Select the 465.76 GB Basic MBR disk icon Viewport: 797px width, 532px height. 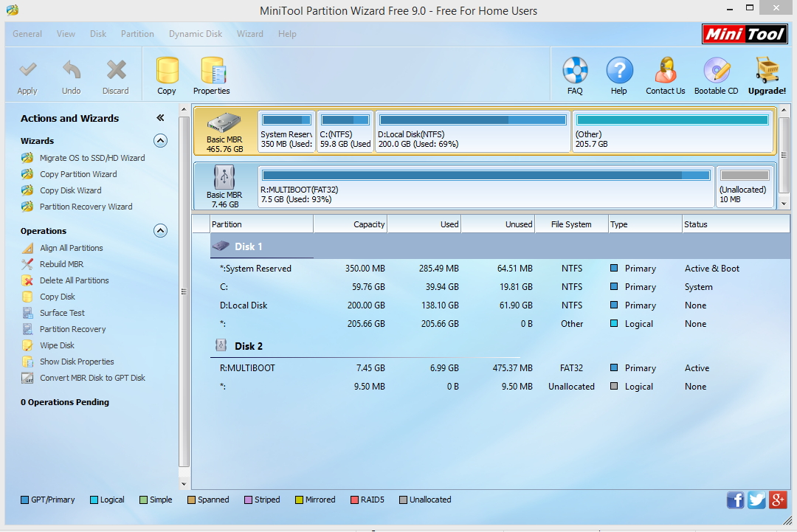click(x=224, y=123)
